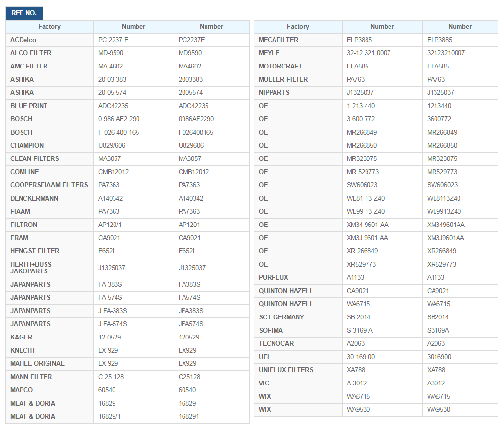Click number MD-9590
Screen dimensions: 504x429
(111, 53)
